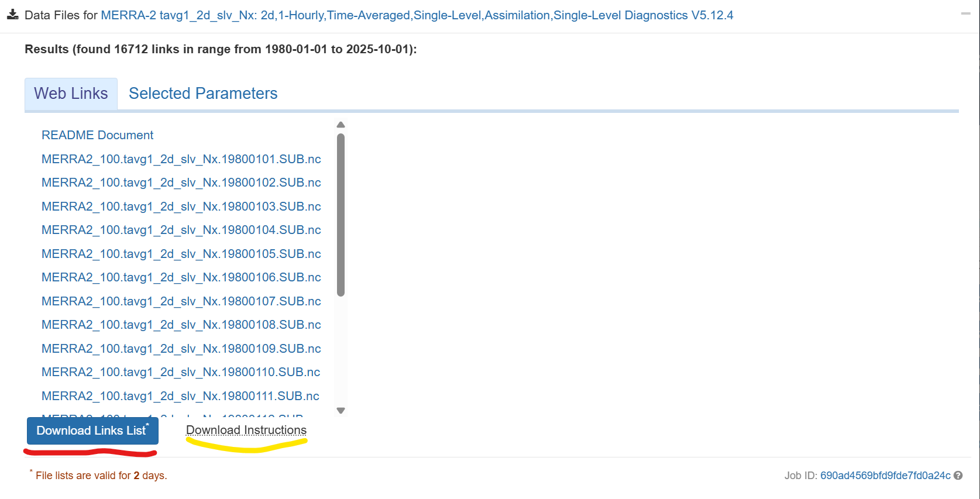Download file MERRA2_100.tavg1_2d_slv_Nx.19800107.SUB.nc
Viewport: 980px width, 499px height.
[x=181, y=301]
